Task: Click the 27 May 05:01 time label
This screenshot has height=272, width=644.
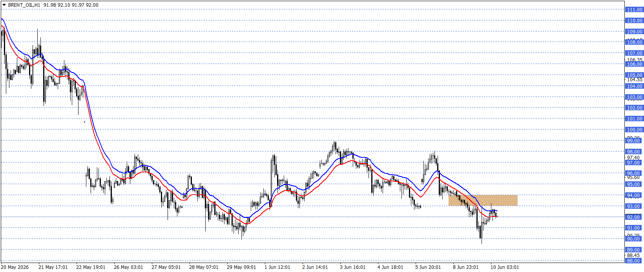Action: coord(166,267)
